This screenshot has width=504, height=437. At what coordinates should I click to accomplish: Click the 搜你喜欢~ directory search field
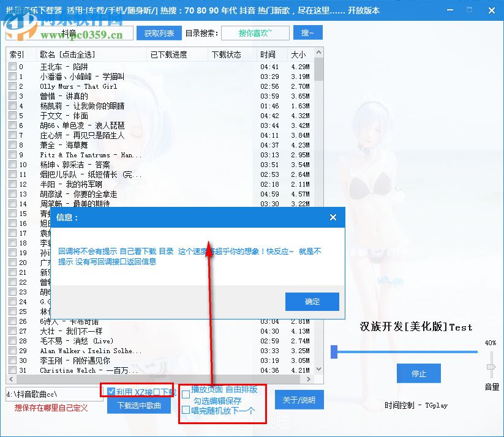pyautogui.click(x=255, y=32)
